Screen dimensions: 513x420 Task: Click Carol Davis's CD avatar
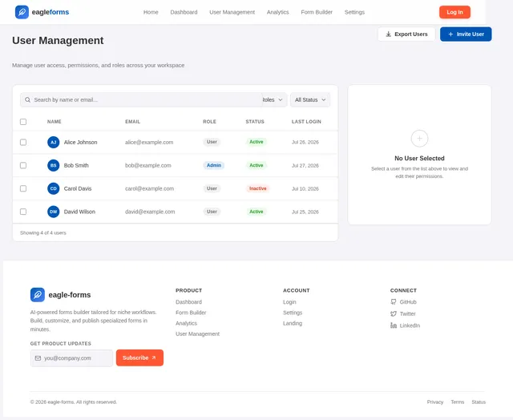pos(54,188)
